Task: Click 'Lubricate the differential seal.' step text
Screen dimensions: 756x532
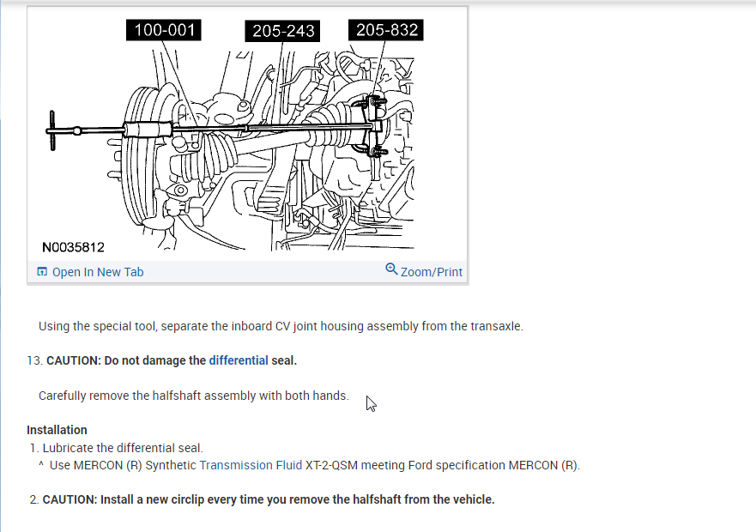Action: pyautogui.click(x=123, y=448)
